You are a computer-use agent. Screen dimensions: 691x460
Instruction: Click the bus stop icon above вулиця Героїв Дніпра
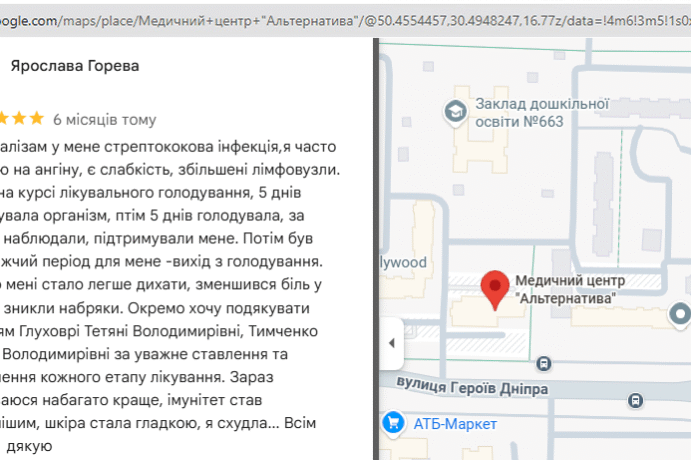[x=544, y=364]
